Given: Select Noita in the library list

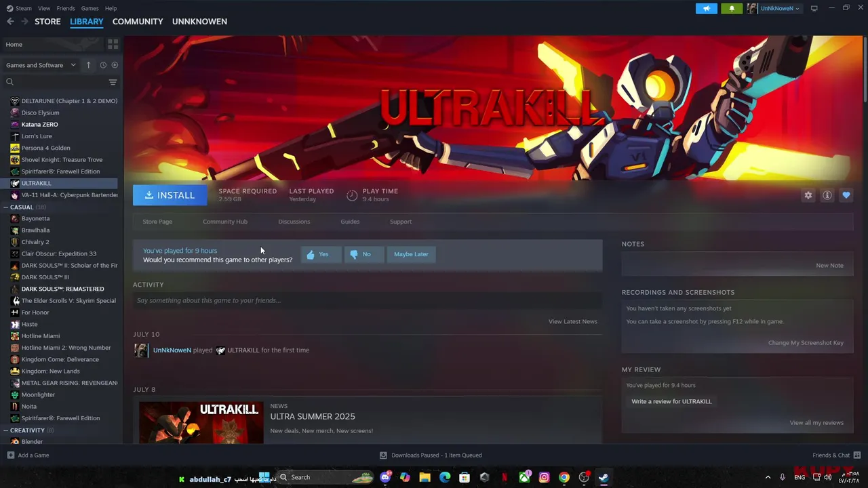Looking at the screenshot, I should click(29, 407).
